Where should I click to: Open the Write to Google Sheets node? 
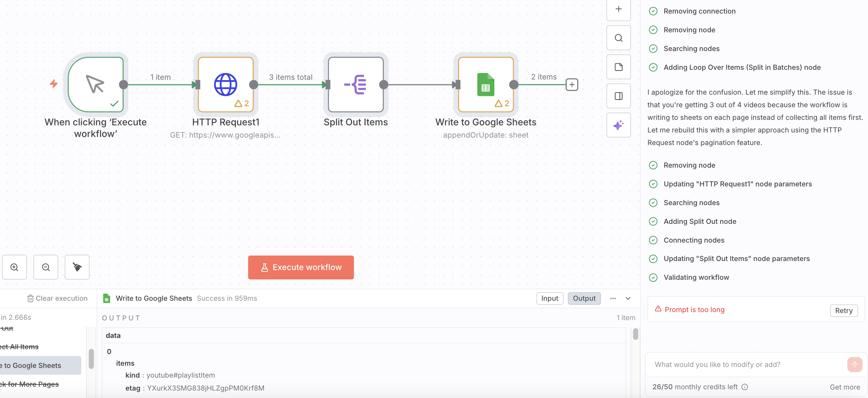[485, 84]
